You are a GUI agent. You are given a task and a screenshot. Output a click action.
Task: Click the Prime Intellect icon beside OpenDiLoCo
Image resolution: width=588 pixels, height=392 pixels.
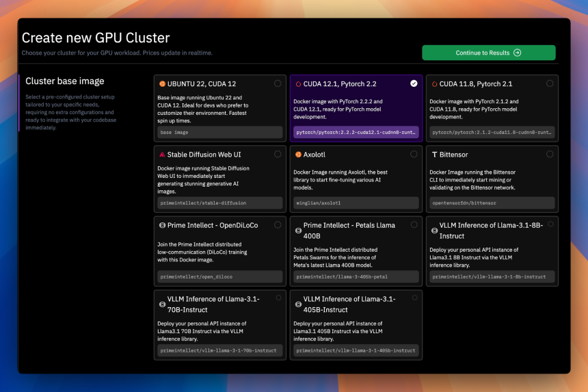pos(162,226)
